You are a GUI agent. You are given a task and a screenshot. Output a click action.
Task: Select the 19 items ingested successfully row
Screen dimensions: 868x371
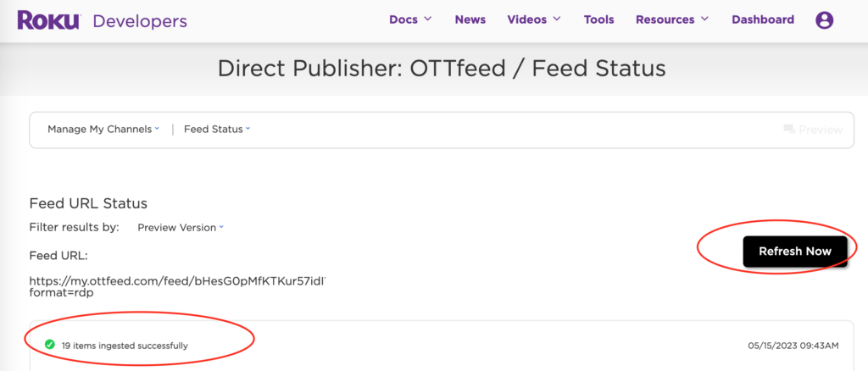point(441,346)
